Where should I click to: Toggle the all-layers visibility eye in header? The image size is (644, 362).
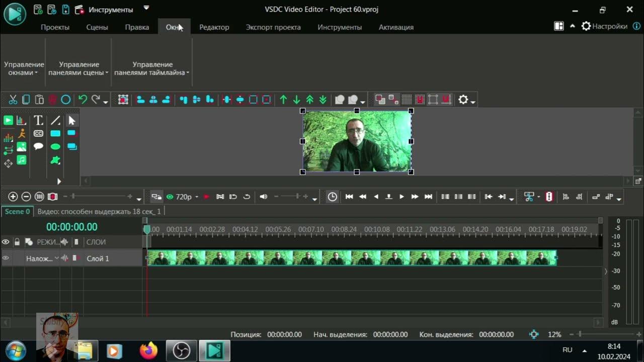6,242
